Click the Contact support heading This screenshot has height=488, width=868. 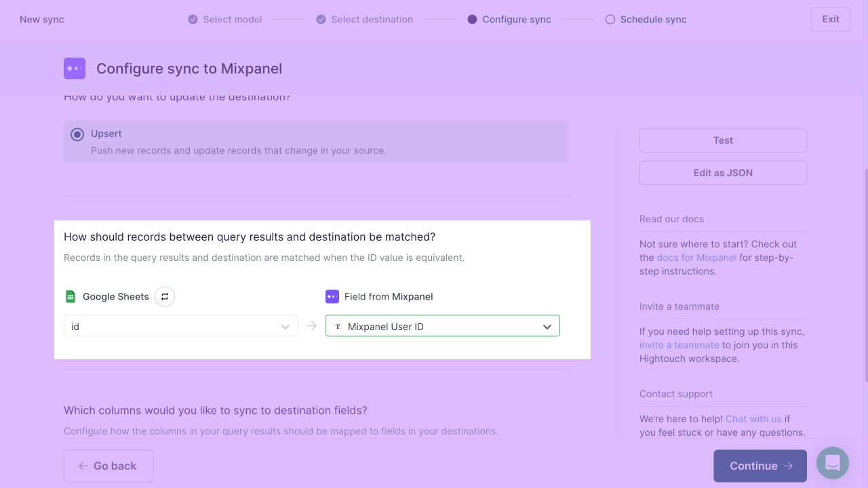point(676,394)
